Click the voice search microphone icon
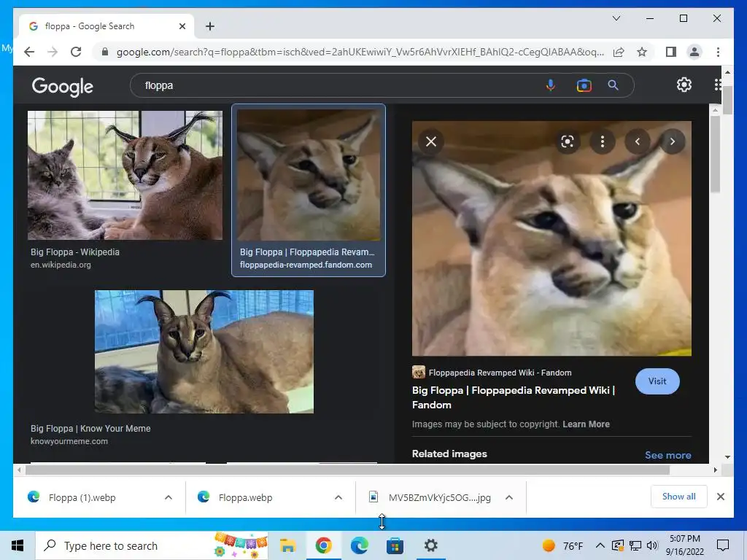This screenshot has height=560, width=747. [550, 85]
